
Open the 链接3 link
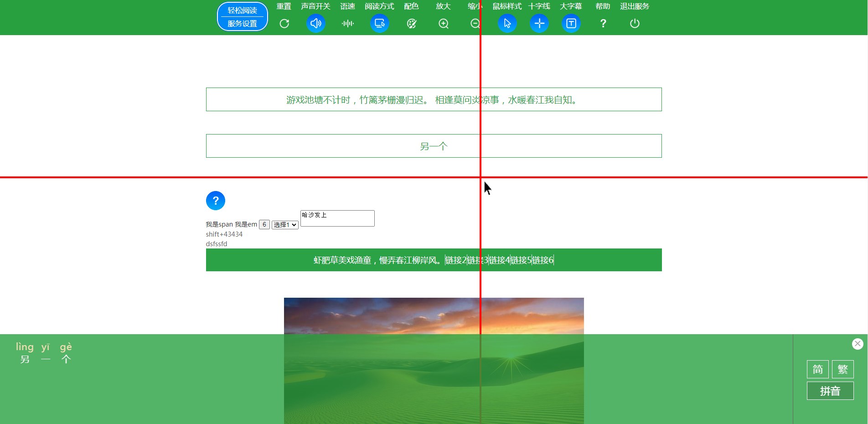pos(478,260)
